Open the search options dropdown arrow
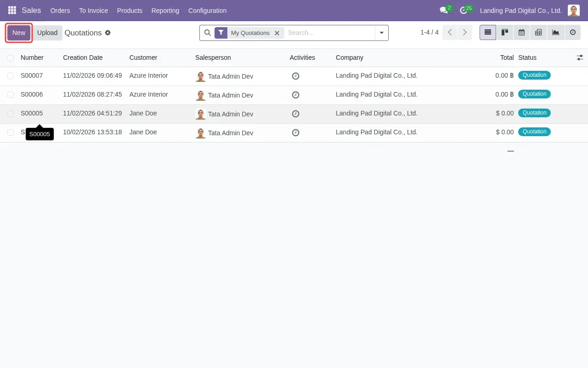 (x=381, y=33)
